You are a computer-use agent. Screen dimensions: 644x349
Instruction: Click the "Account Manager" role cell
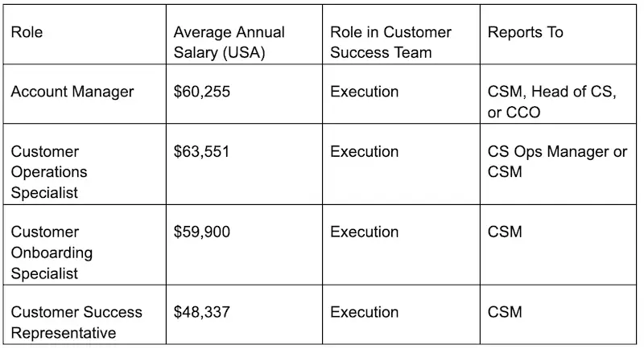pos(72,92)
